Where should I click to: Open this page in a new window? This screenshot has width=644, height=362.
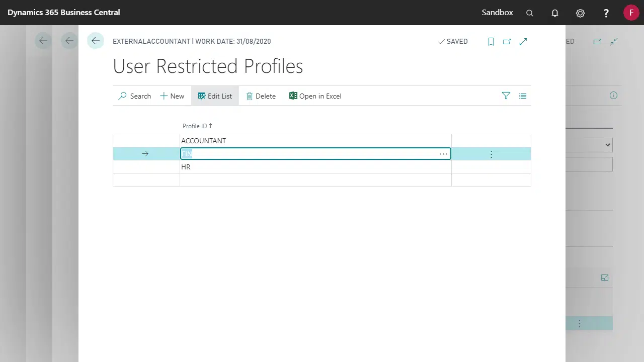(507, 42)
